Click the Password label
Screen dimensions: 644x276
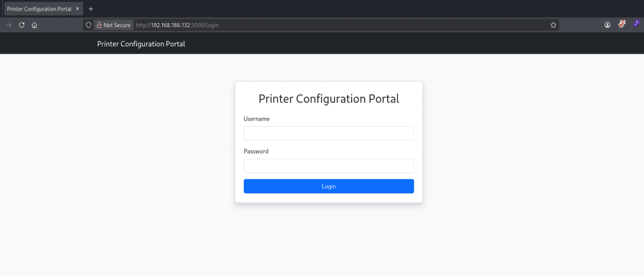(256, 151)
